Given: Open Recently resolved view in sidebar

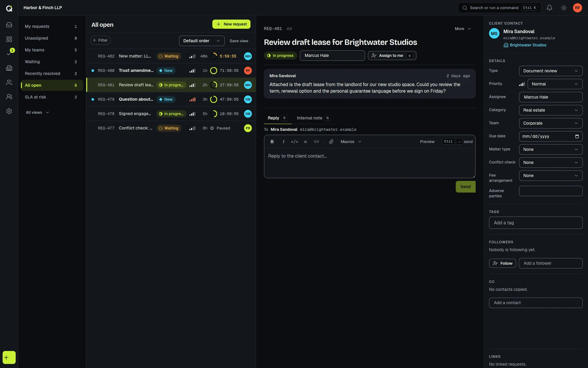Looking at the screenshot, I should [52, 74].
